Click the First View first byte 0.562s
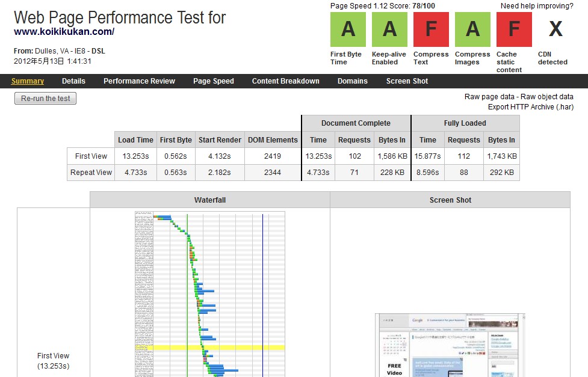Image resolution: width=588 pixels, height=377 pixels. point(176,156)
